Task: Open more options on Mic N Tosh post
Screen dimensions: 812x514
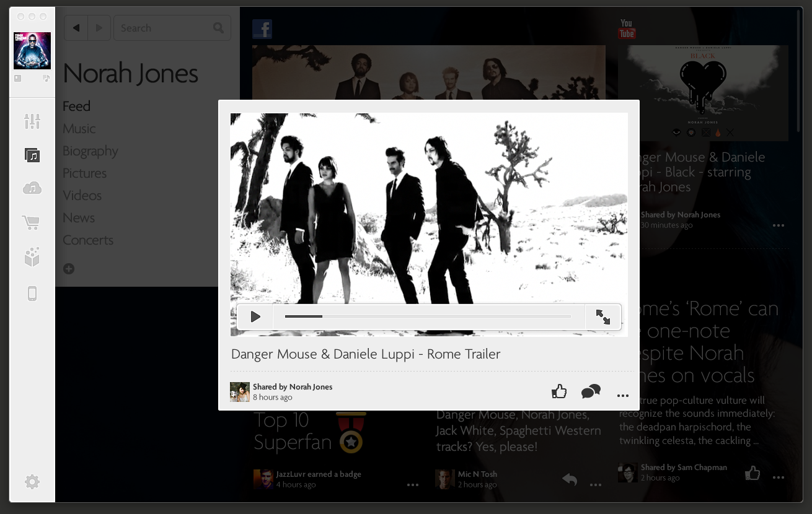Action: pyautogui.click(x=596, y=485)
